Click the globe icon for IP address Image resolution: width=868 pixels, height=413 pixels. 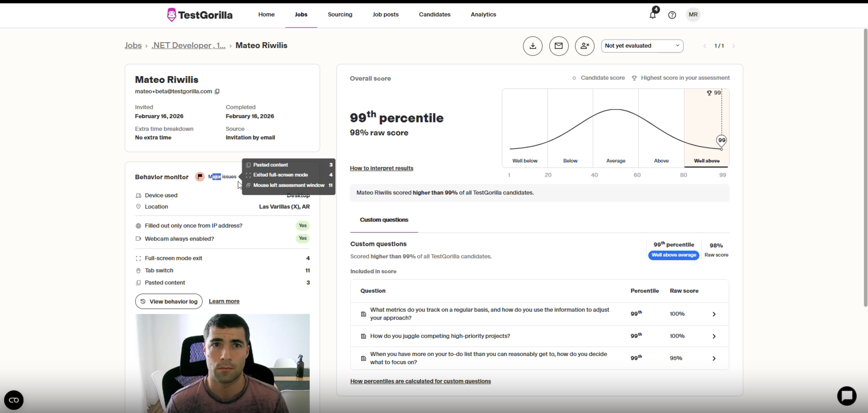[x=138, y=226]
